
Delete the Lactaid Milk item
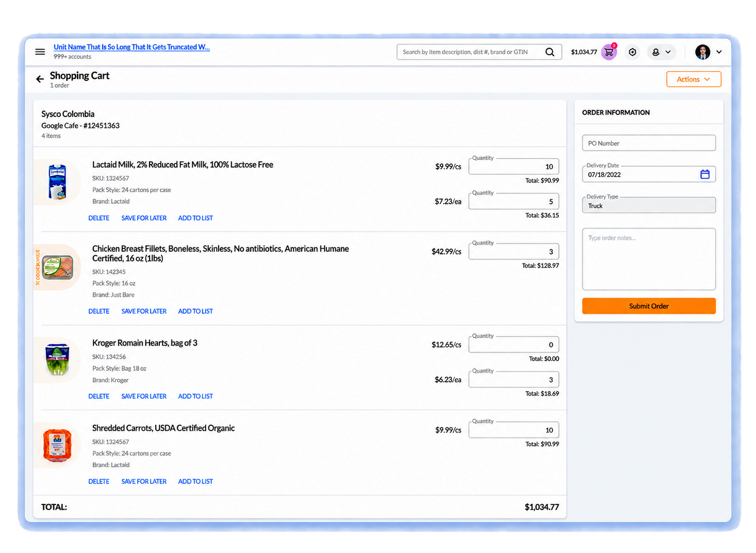click(98, 218)
